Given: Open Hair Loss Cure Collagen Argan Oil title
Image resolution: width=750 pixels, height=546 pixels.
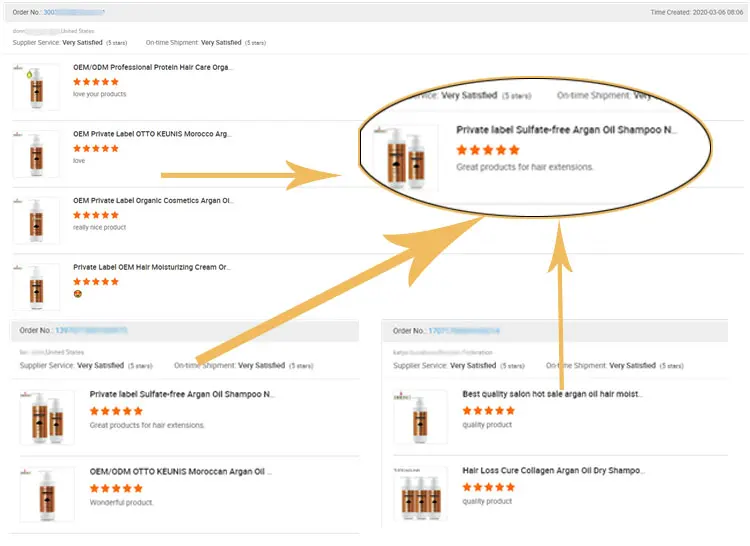Looking at the screenshot, I should pyautogui.click(x=552, y=471).
